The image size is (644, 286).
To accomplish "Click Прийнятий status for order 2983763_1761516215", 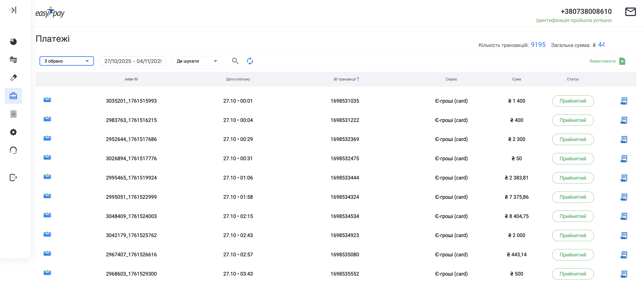I will pos(573,120).
